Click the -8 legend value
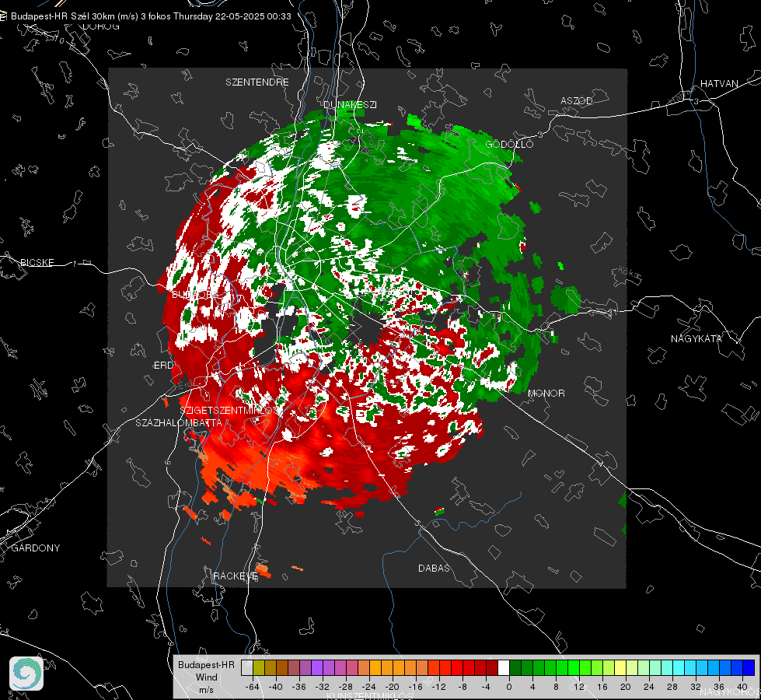 click(462, 687)
